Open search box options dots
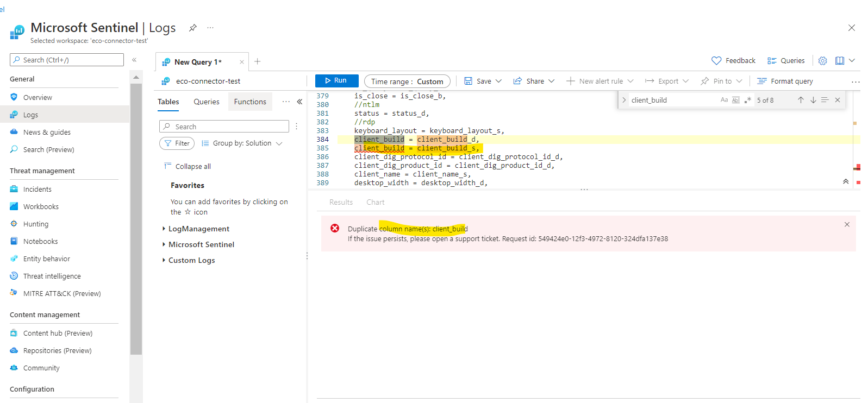 click(296, 127)
